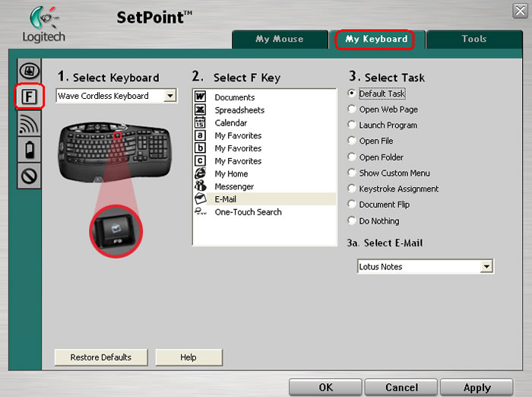Screen dimensions: 532x397
Task: Open the battery status sidebar icon
Action: coord(30,149)
